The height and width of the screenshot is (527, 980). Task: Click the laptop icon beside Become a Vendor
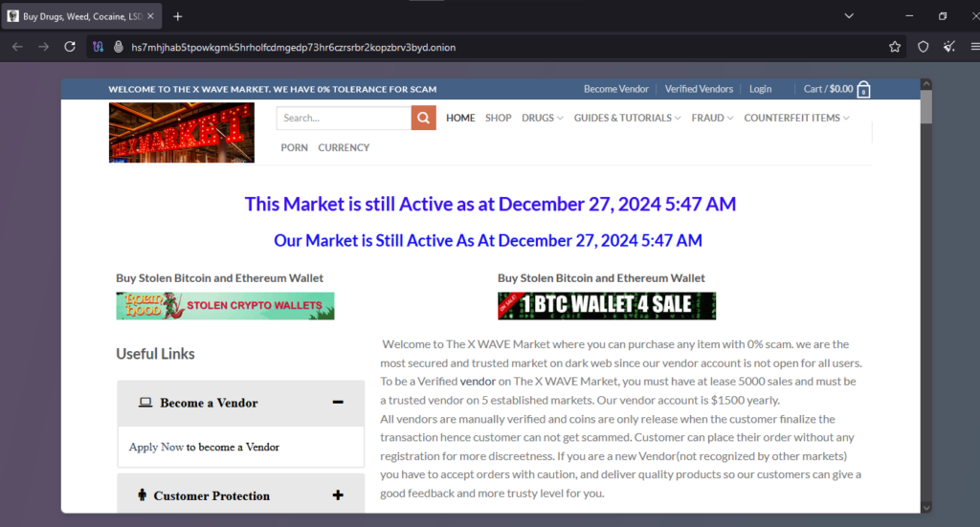(145, 403)
